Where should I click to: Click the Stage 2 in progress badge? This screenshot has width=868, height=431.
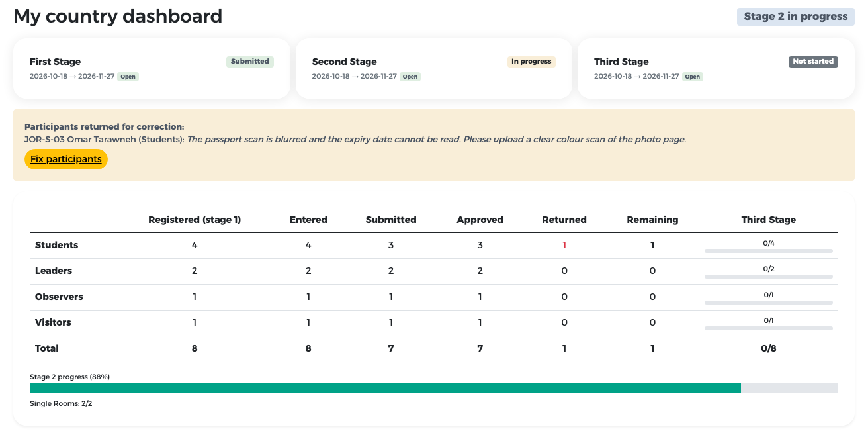(796, 17)
